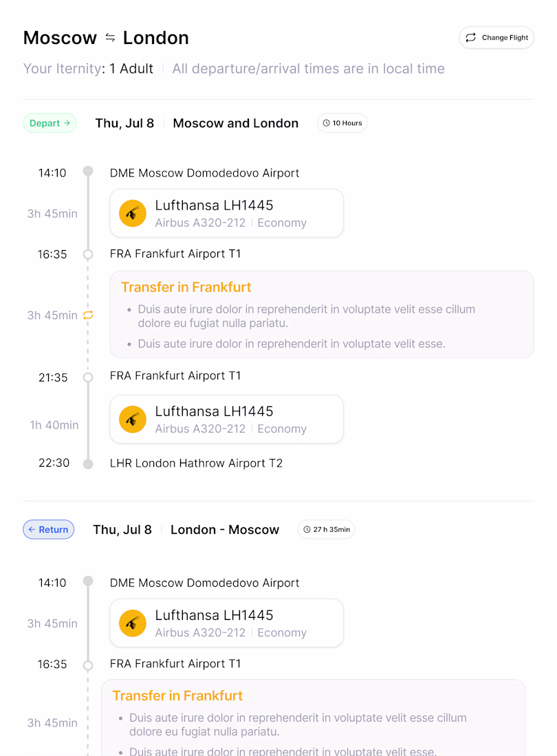Viewport: 557px width, 756px height.
Task: Click the 27 h 35min duration badge
Action: (327, 529)
